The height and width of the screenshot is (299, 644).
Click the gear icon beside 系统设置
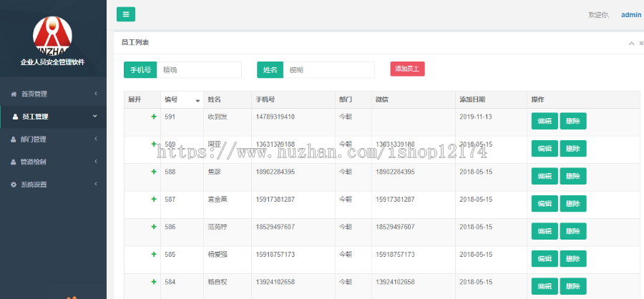(x=14, y=185)
